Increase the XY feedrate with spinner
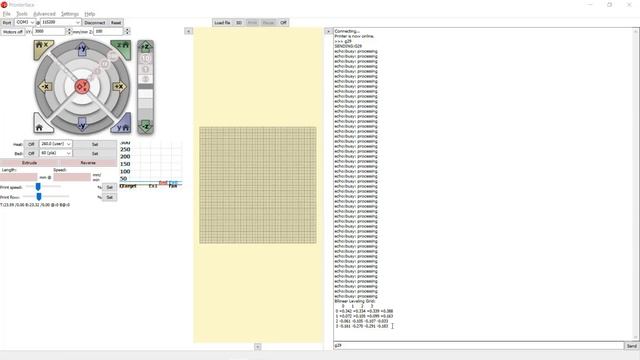Image resolution: width=640 pixels, height=360 pixels. 69,29
